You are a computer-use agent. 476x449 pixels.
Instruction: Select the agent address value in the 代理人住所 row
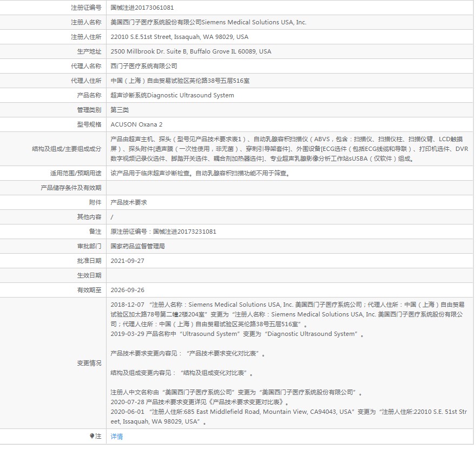(180, 81)
